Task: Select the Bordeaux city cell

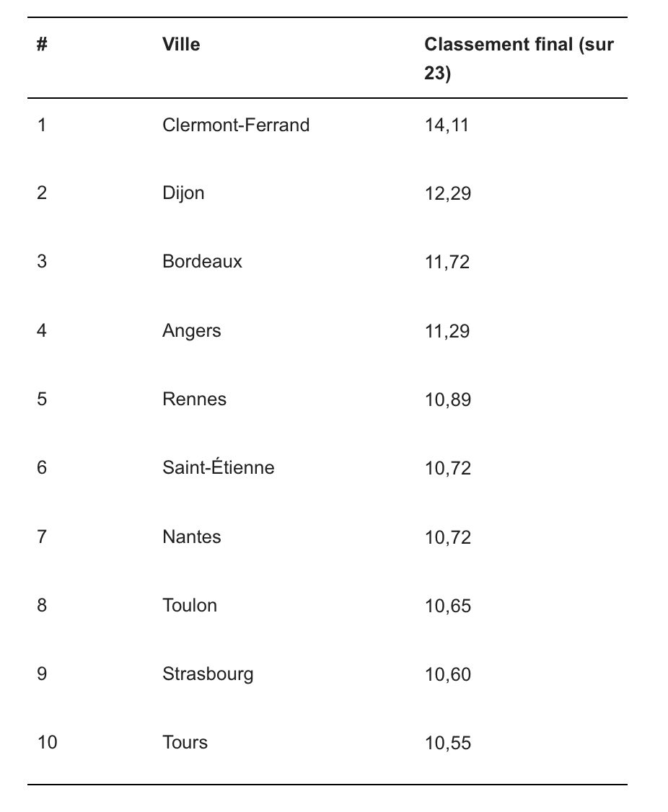Action: pos(202,262)
